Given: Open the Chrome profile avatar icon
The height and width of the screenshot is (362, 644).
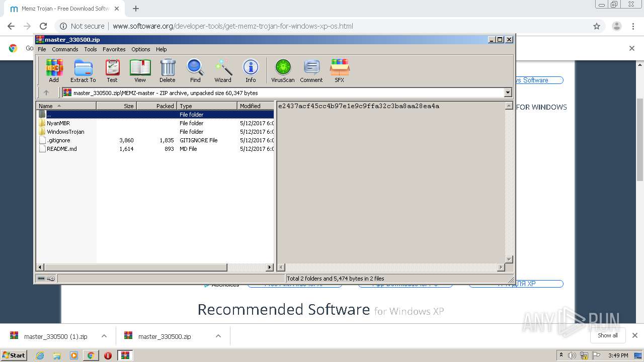Looking at the screenshot, I should click(617, 26).
